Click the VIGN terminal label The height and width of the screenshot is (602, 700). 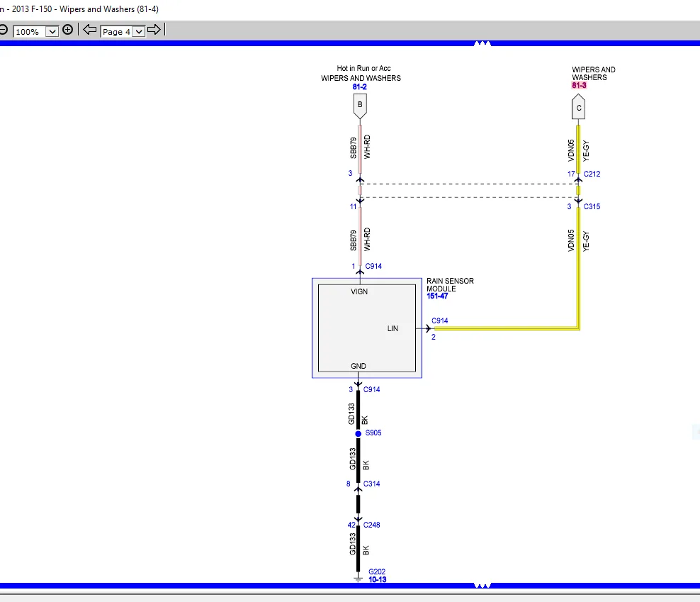(359, 291)
